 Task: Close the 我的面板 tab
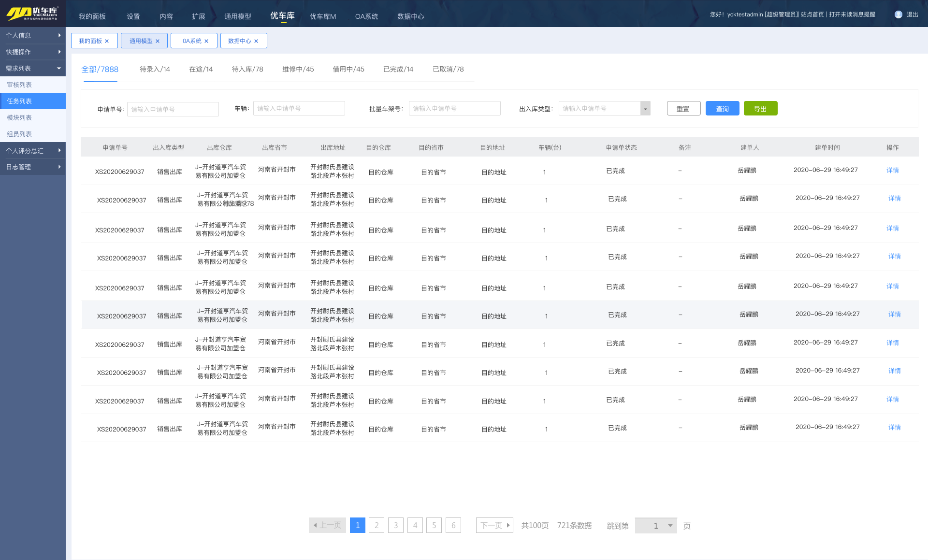tap(107, 41)
